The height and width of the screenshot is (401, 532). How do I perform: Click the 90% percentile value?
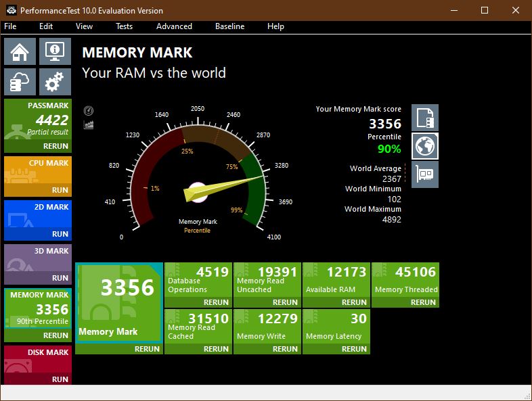click(x=389, y=149)
